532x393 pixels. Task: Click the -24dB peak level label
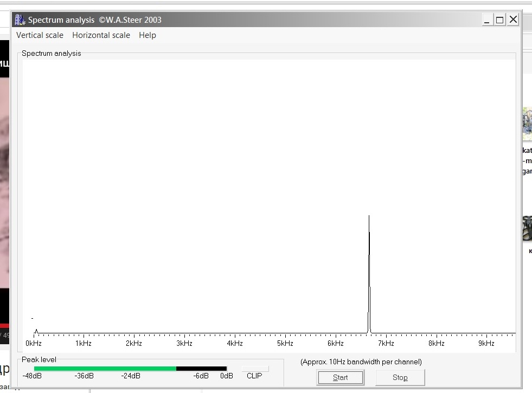click(x=131, y=376)
